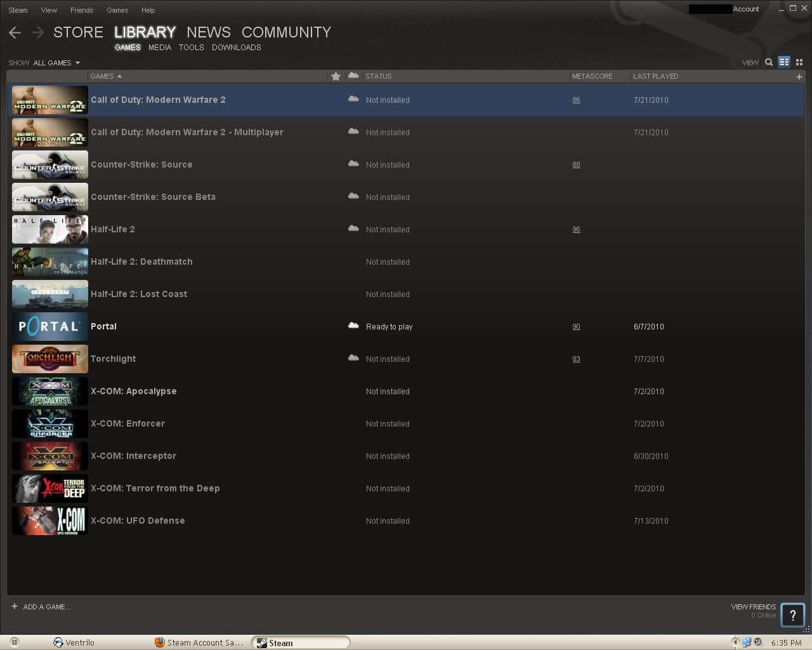Open the help question mark button
Image resolution: width=812 pixels, height=650 pixels.
click(792, 615)
